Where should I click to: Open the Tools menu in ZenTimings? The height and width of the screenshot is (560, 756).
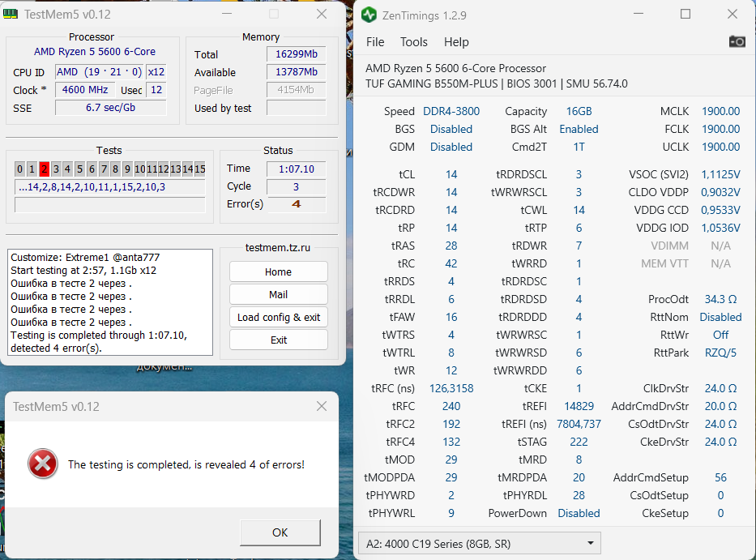414,42
